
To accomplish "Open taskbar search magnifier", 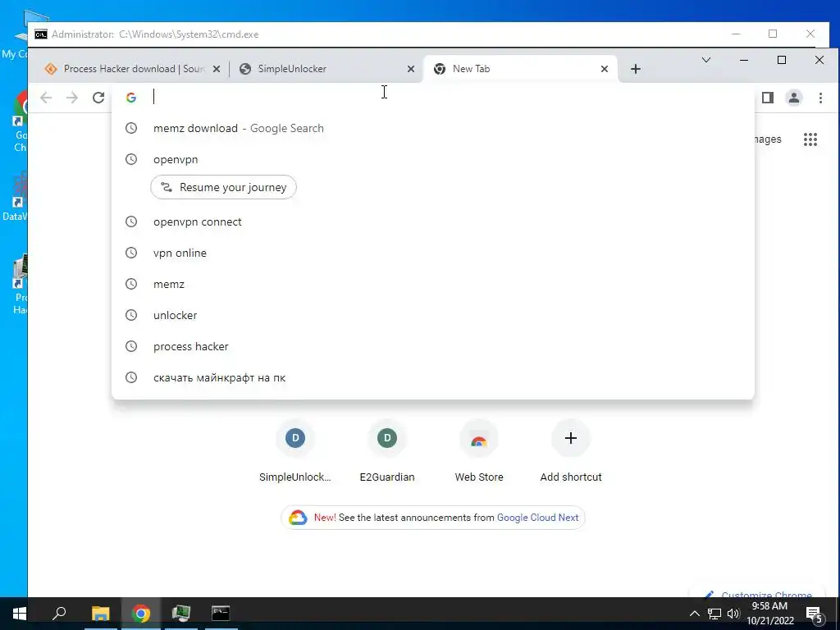I will click(x=59, y=614).
